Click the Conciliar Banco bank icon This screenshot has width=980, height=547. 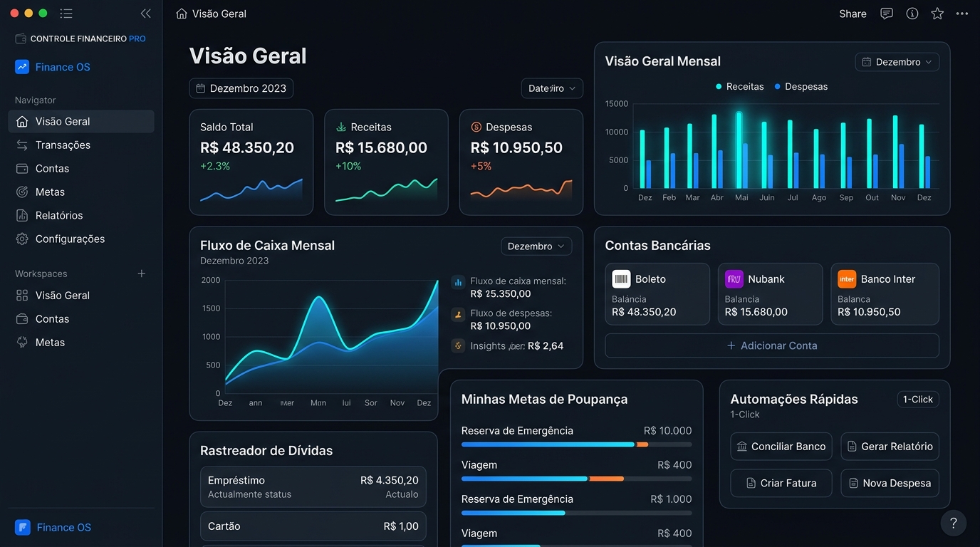tap(742, 447)
